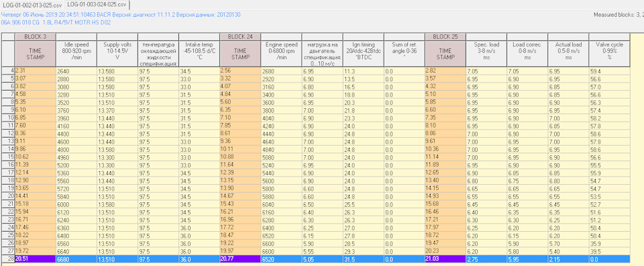Click the date line starting Четверг 06 Июнь 2019

121,15
